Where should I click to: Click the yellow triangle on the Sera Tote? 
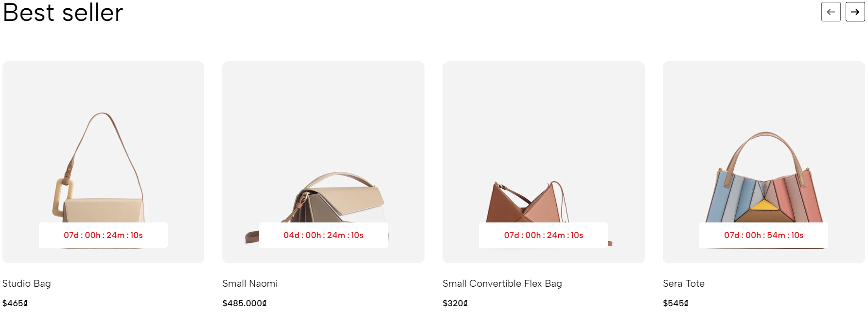point(763,205)
